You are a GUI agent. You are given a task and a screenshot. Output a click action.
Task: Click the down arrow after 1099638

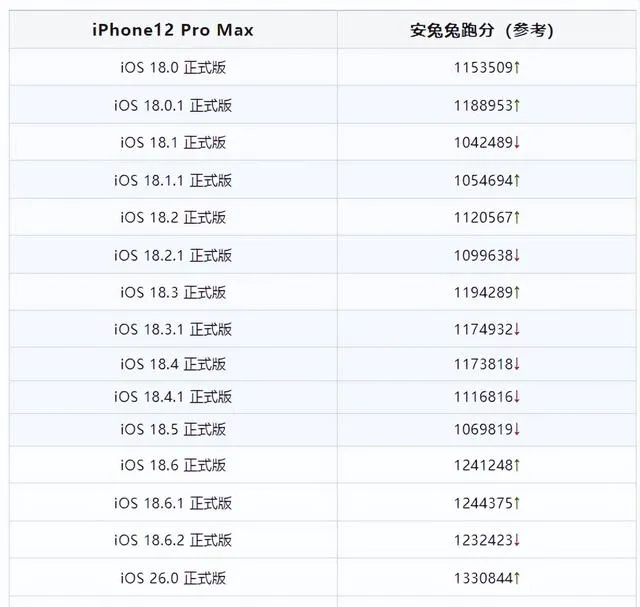517,256
